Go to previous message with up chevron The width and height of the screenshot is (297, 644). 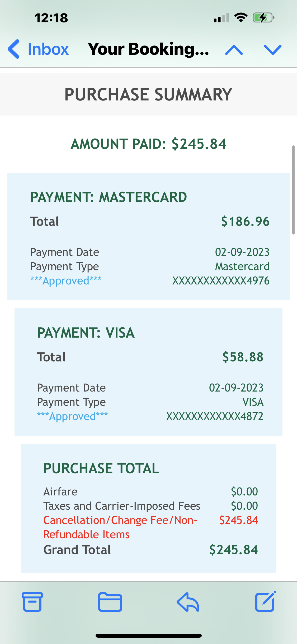234,50
